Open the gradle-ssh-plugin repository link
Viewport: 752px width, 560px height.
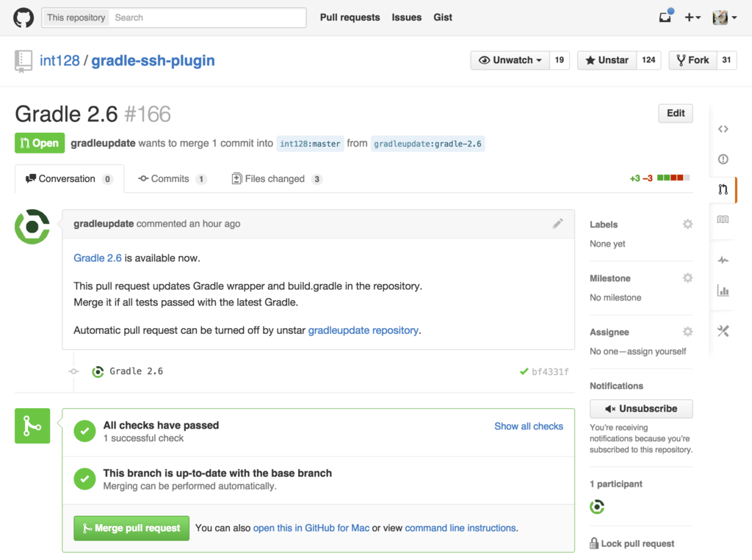point(153,61)
